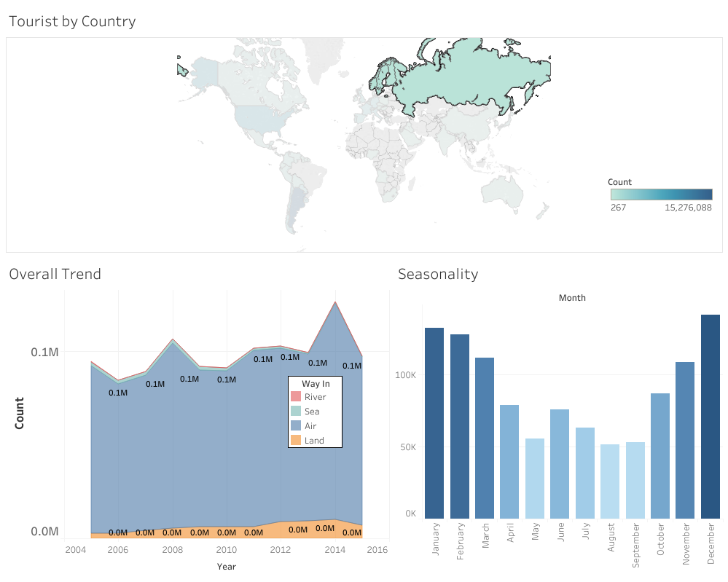This screenshot has height=582, width=728.
Task: Click the Seasonality heading
Action: tap(438, 274)
